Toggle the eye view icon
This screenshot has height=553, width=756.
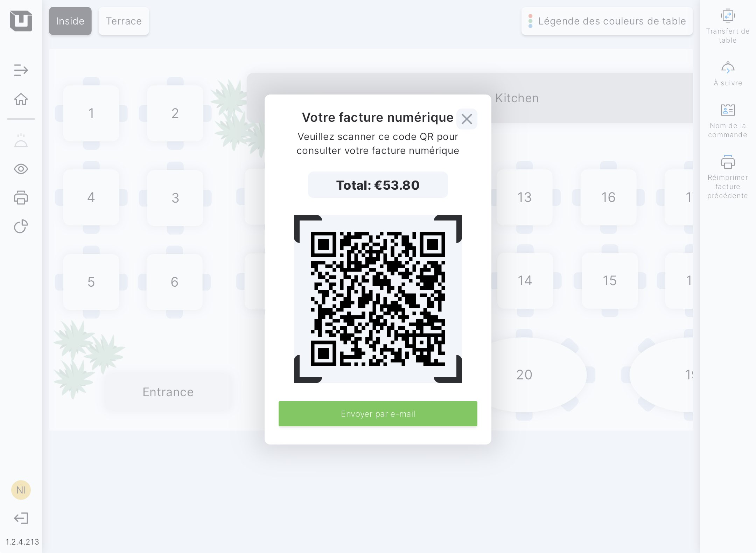21,169
